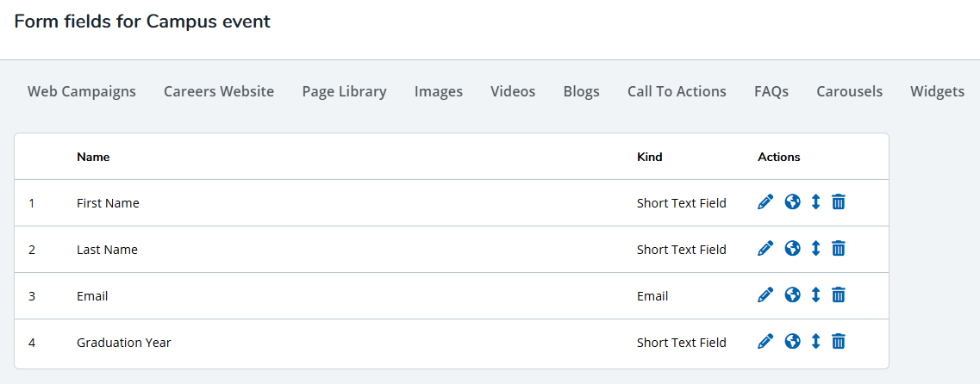Open the Web Campaigns tab
Screen dimensions: 980x384
pyautogui.click(x=82, y=92)
